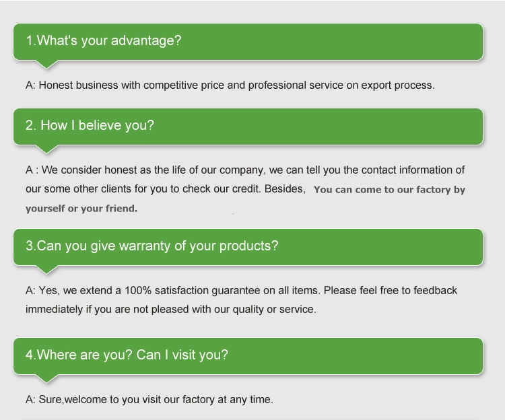The height and width of the screenshot is (420, 505).
Task: Click the line starting "We consider honest as the life"
Action: (245, 170)
